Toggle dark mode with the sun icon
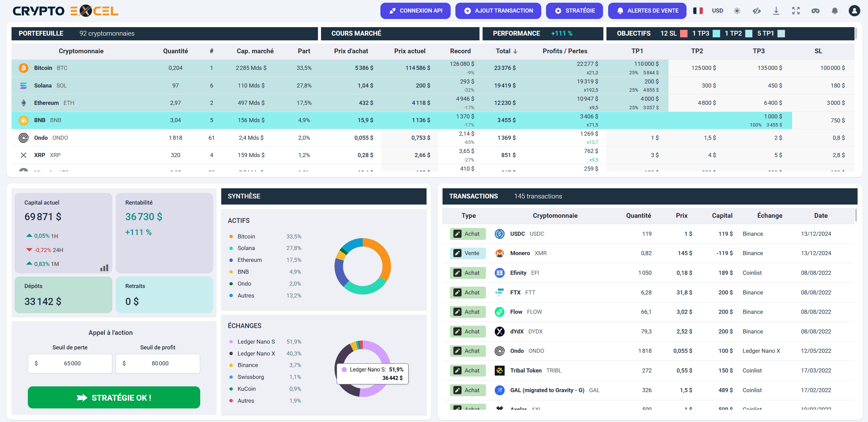 737,11
